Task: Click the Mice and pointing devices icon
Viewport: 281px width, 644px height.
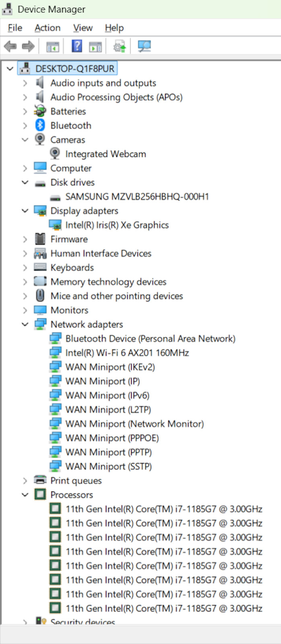Action: [x=40, y=295]
